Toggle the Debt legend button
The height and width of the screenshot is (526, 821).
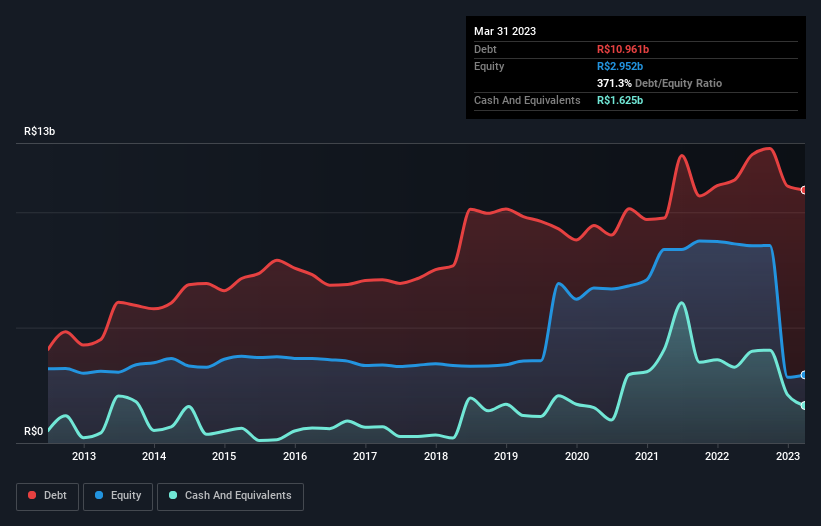click(47, 496)
